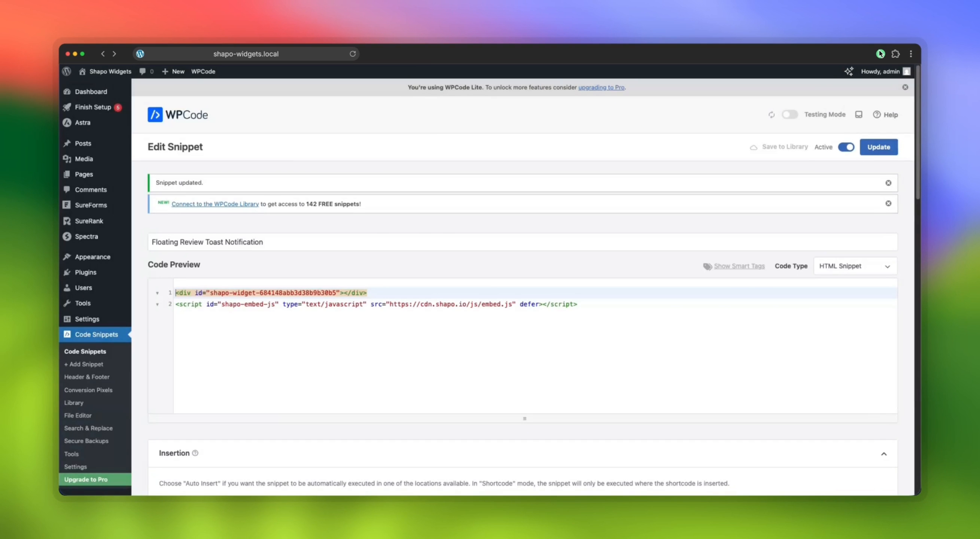The image size is (980, 539).
Task: Select the Spectra sidebar icon
Action: (67, 236)
